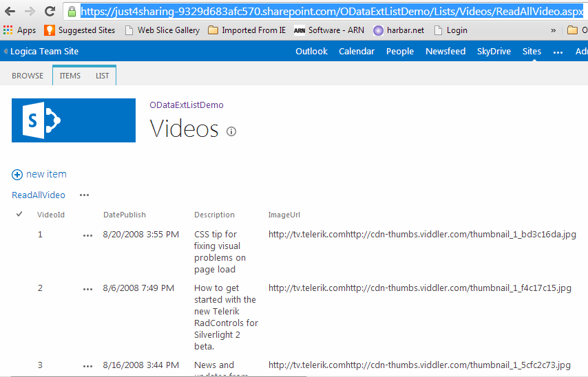Switch to the ITEMS ribbon tab

(70, 76)
